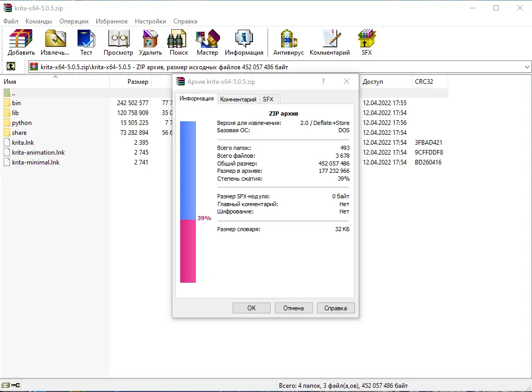Open the Файл menu
Image resolution: width=532 pixels, height=392 pixels.
click(11, 21)
